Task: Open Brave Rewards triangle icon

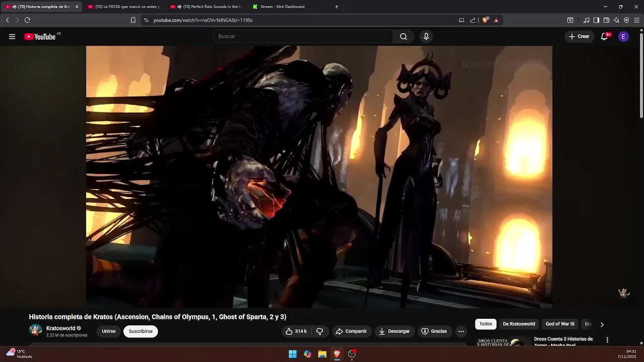Action: tap(496, 20)
